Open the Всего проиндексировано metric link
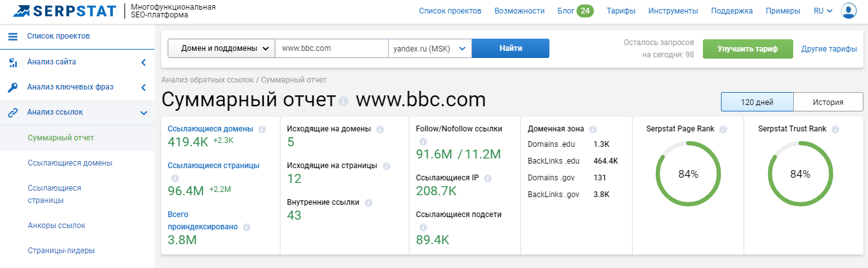Screen dimensions: 868x268 point(202,220)
